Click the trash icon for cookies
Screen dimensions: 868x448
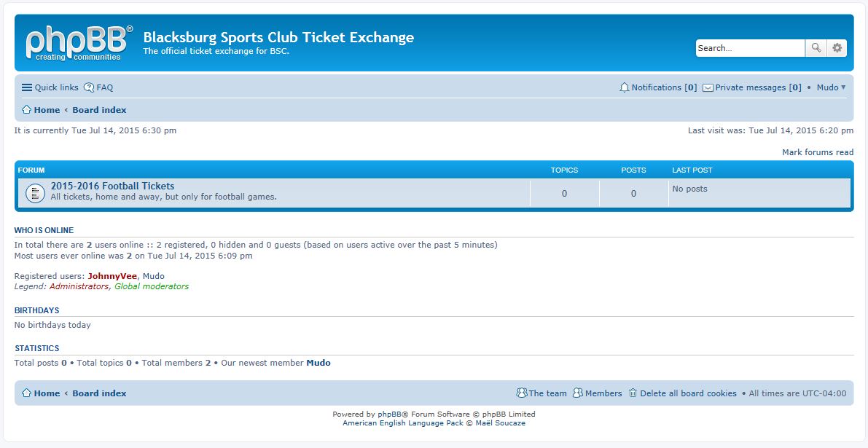[x=633, y=393]
